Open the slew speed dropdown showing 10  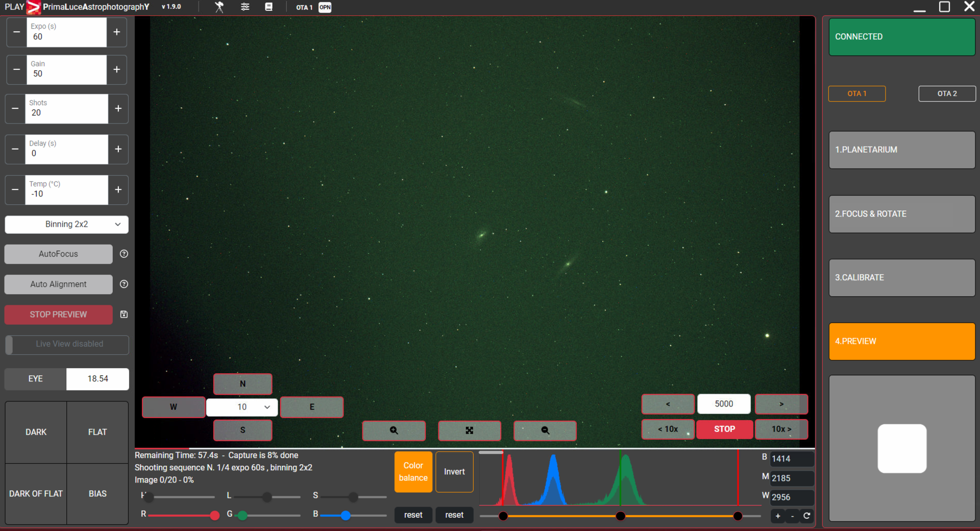[242, 407]
